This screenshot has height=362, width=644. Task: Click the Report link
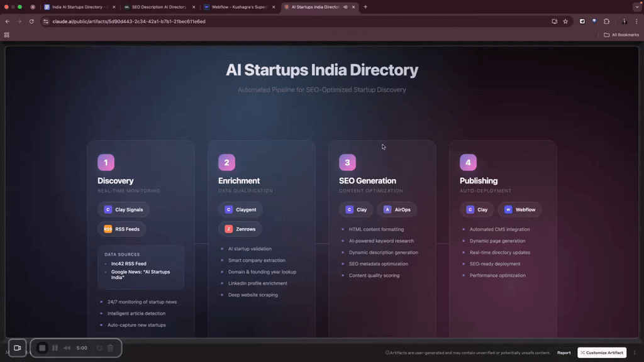pos(563,353)
